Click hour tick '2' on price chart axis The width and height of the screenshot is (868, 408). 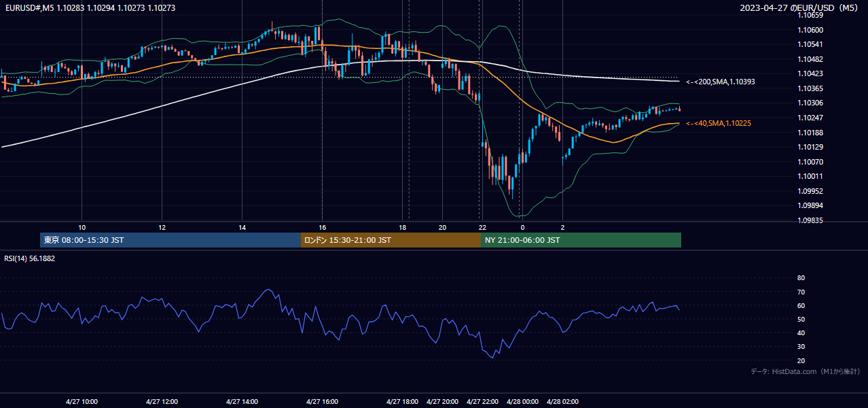point(562,228)
